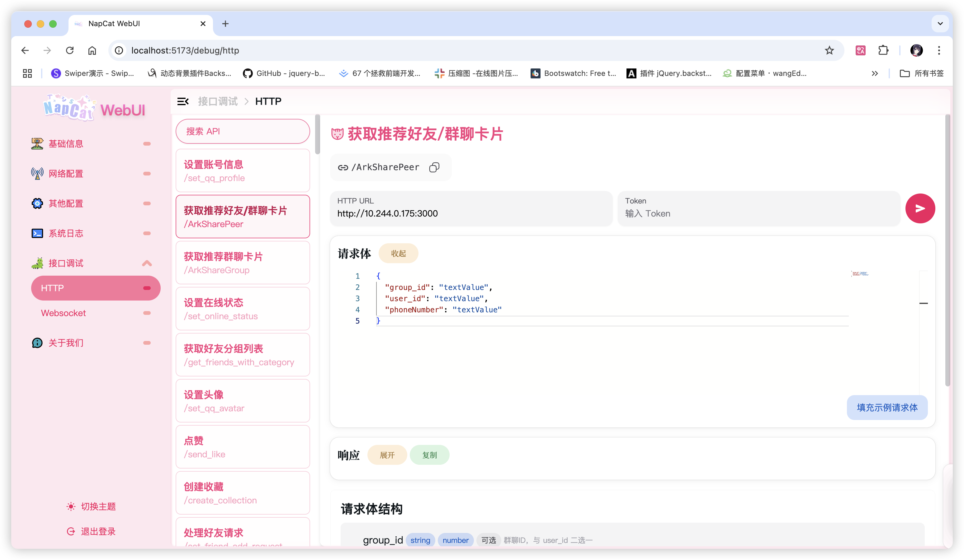The height and width of the screenshot is (560, 964).
Task: Click the green 复制 response button
Action: click(430, 455)
